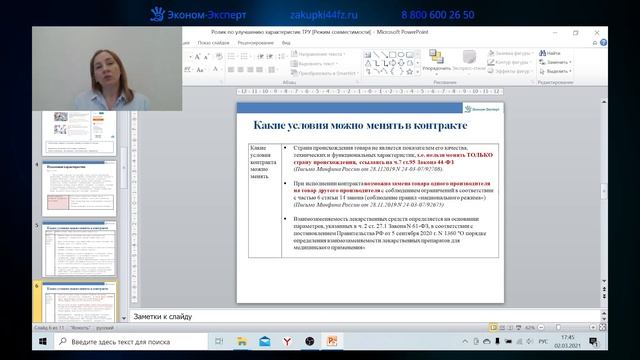Click in the slide notes field
This screenshot has width=640, height=360.
click(365, 316)
